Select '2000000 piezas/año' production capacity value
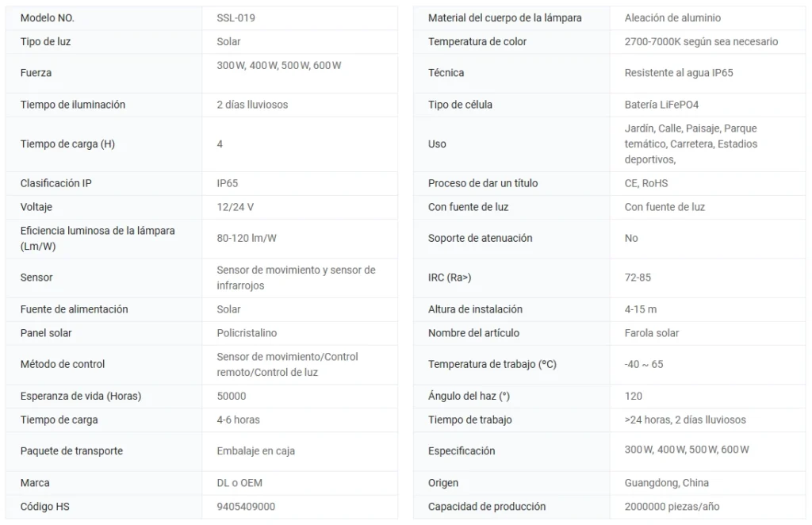Viewport: 812px width, 525px height. pos(672,506)
